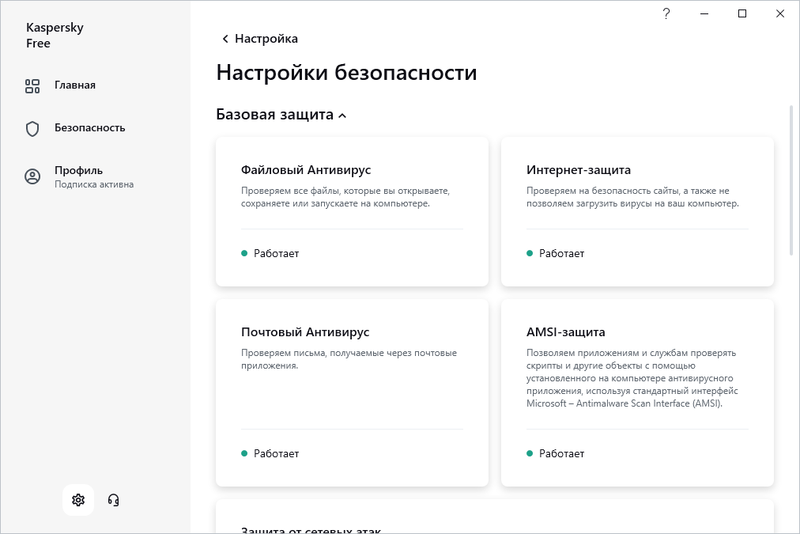Click green status dot in Файловый Антивирус
This screenshot has width=800, height=534.
point(244,254)
